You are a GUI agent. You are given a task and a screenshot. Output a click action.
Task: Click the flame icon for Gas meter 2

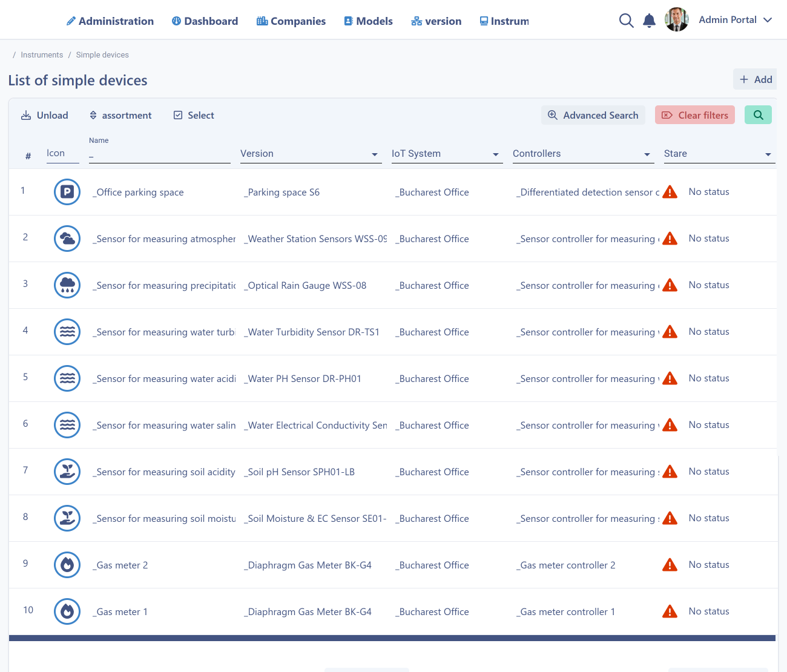67,565
